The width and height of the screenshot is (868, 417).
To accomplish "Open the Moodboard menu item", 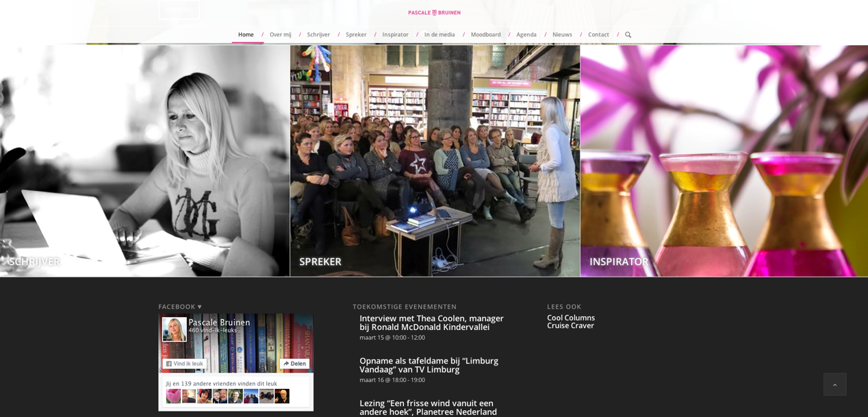I will [485, 35].
